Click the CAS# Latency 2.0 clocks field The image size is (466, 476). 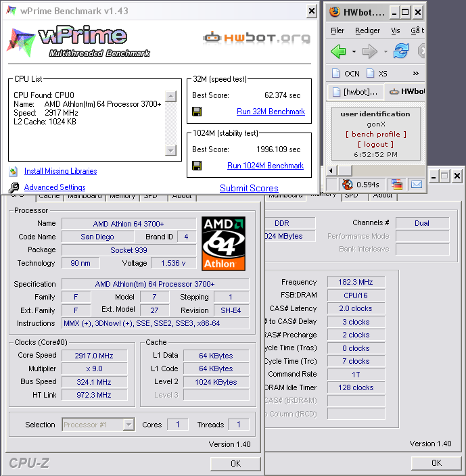[356, 308]
